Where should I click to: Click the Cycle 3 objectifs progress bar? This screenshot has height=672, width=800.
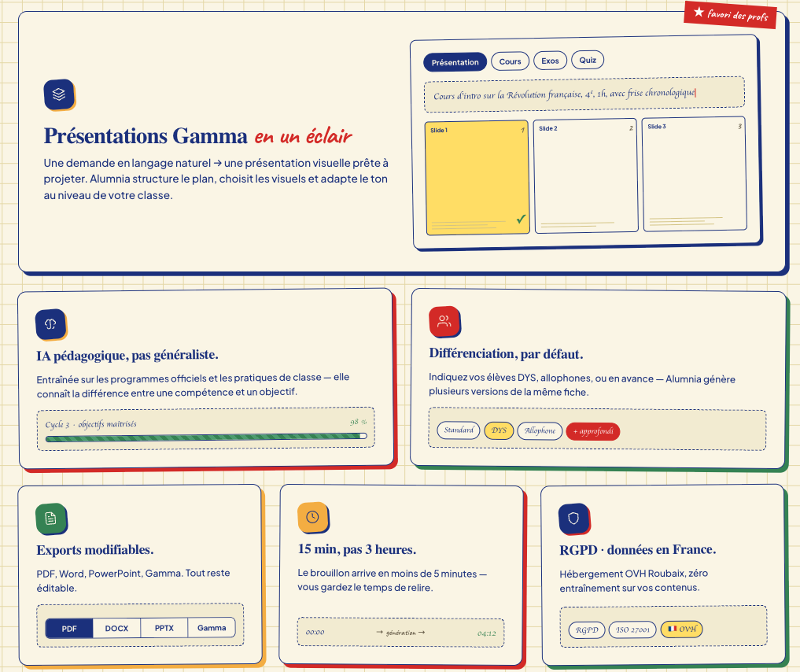point(206,437)
